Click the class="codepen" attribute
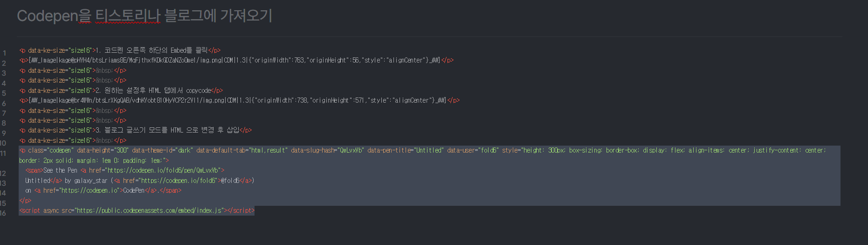This screenshot has height=245, width=868. 51,150
